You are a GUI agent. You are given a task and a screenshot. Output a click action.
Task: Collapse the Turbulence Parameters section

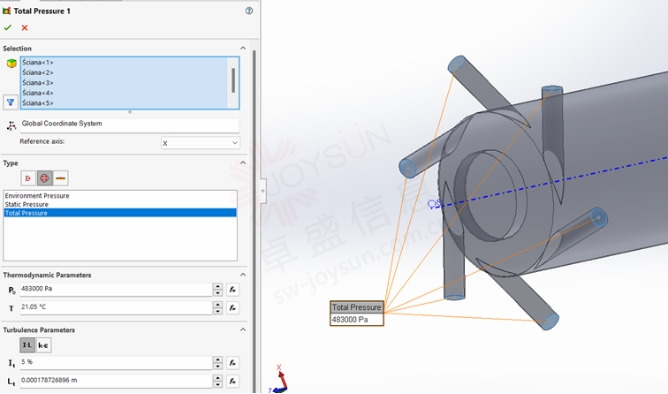tap(243, 330)
